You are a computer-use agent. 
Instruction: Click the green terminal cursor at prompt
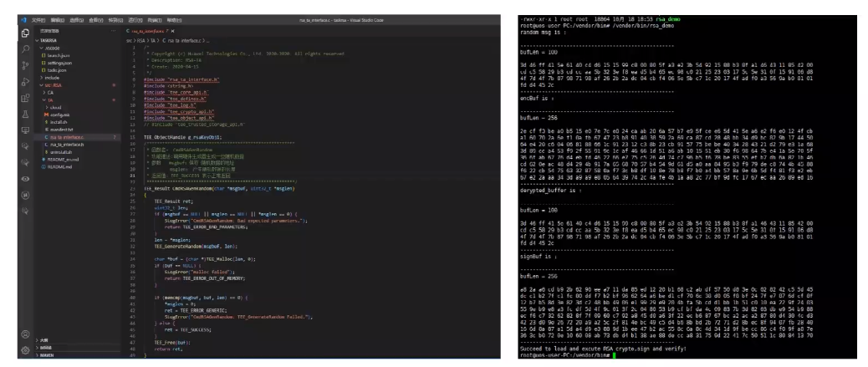(x=614, y=354)
